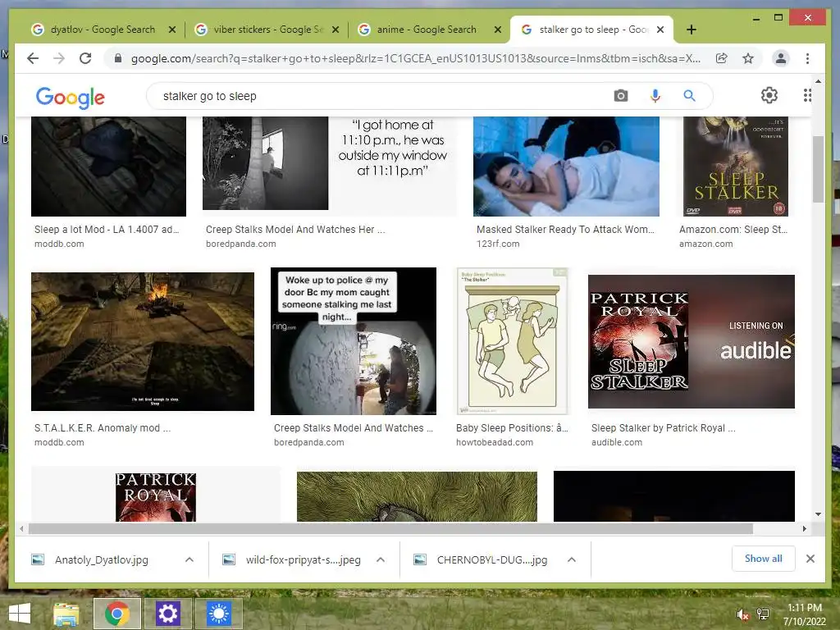Screen dimensions: 840x630
Task: Click the scroll right arrow
Action: pos(804,529)
